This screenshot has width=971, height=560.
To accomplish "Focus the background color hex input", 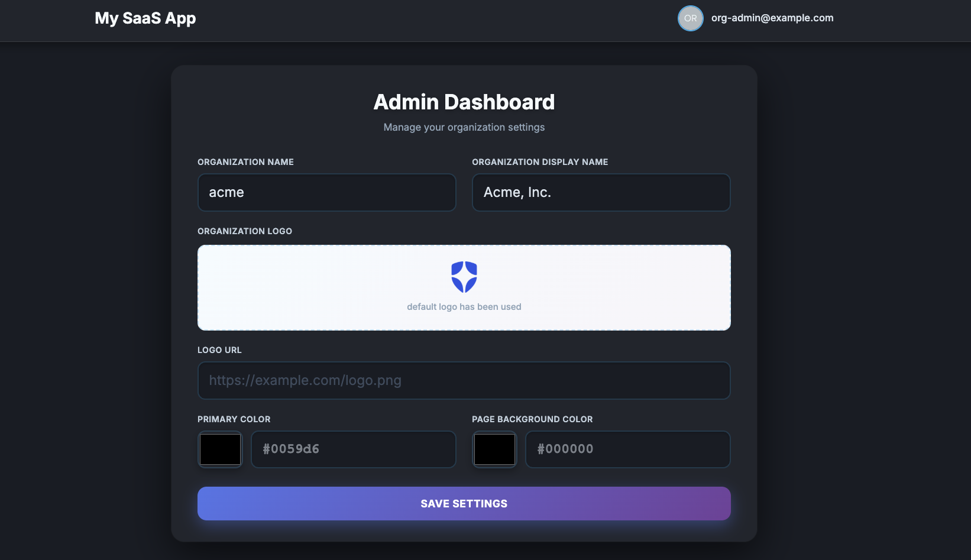I will (x=627, y=449).
